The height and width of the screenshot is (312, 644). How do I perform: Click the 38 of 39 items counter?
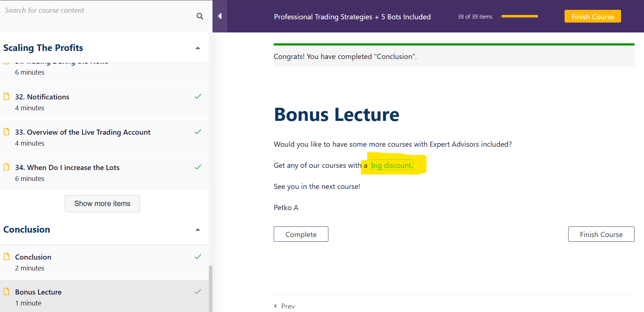[x=475, y=16]
